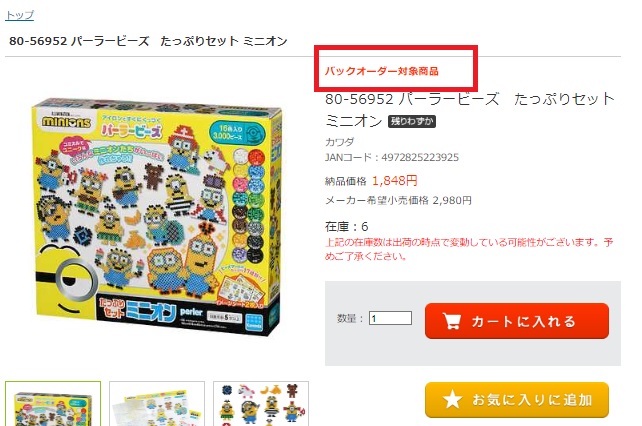Image resolution: width=642 pixels, height=426 pixels.
Task: Click the 残りわずか stock badge
Action: [x=412, y=121]
